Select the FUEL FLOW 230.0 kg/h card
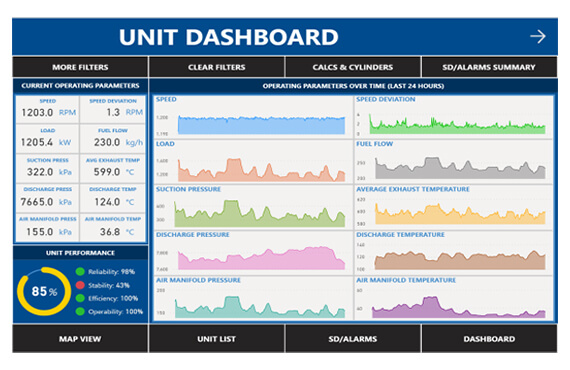 [113, 139]
